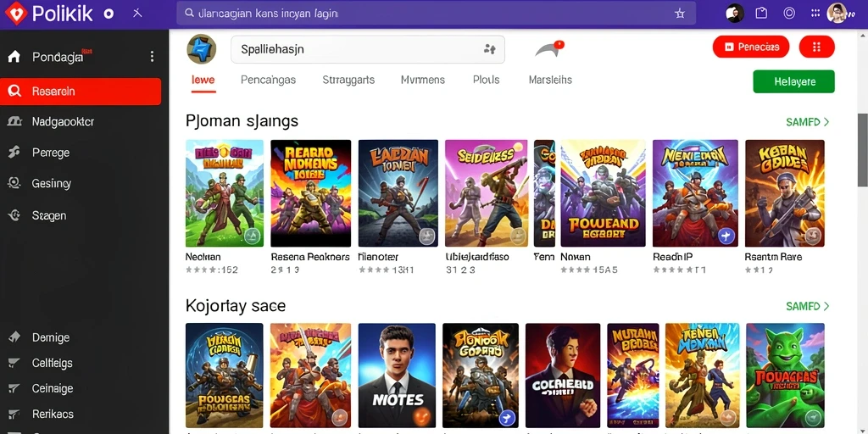Click the red Penecass button
Image resolution: width=868 pixels, height=434 pixels.
pos(751,47)
